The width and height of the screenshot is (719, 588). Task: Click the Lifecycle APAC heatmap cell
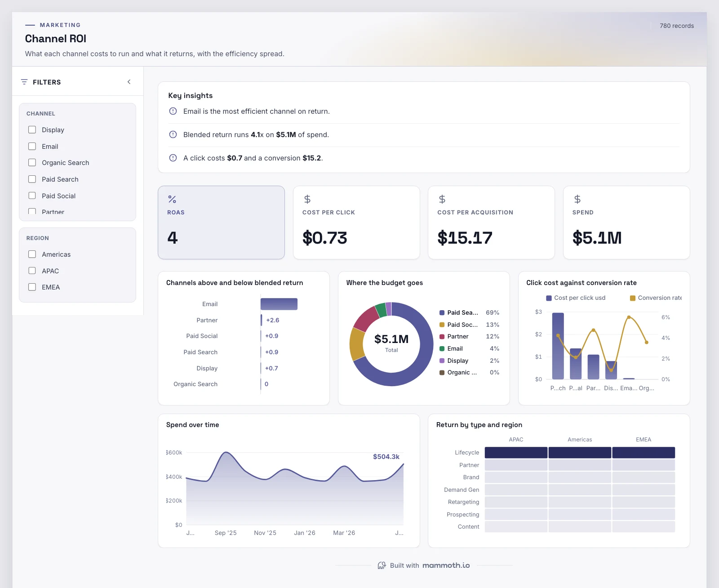(x=516, y=453)
